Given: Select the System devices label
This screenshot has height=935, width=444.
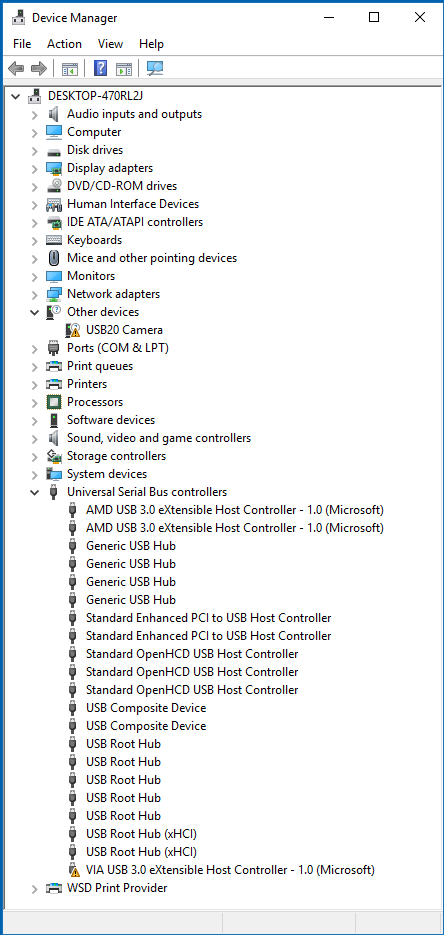Looking at the screenshot, I should (x=107, y=474).
